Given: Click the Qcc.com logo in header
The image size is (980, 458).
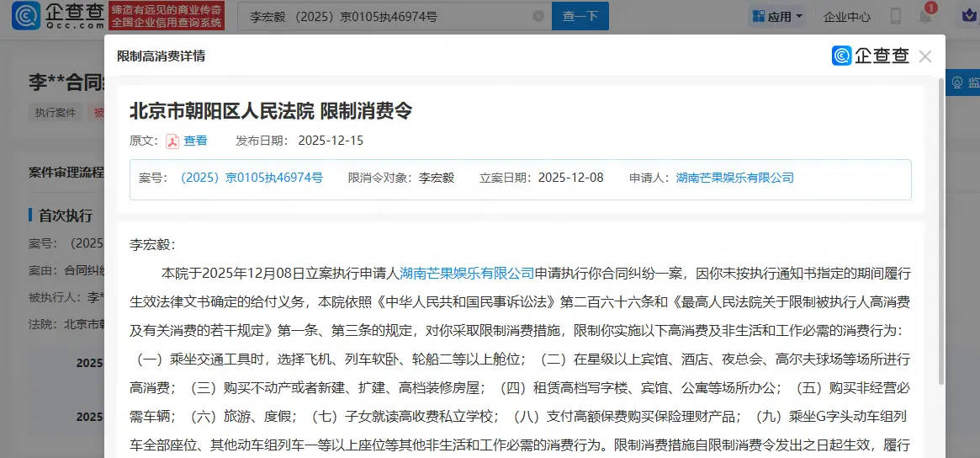Looking at the screenshot, I should point(59,16).
